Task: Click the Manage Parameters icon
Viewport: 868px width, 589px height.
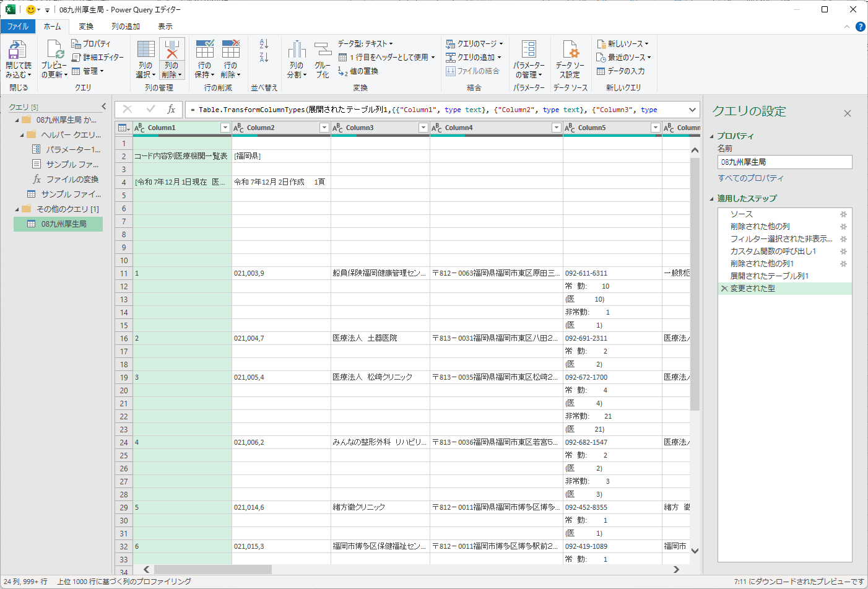Action: pyautogui.click(x=529, y=51)
